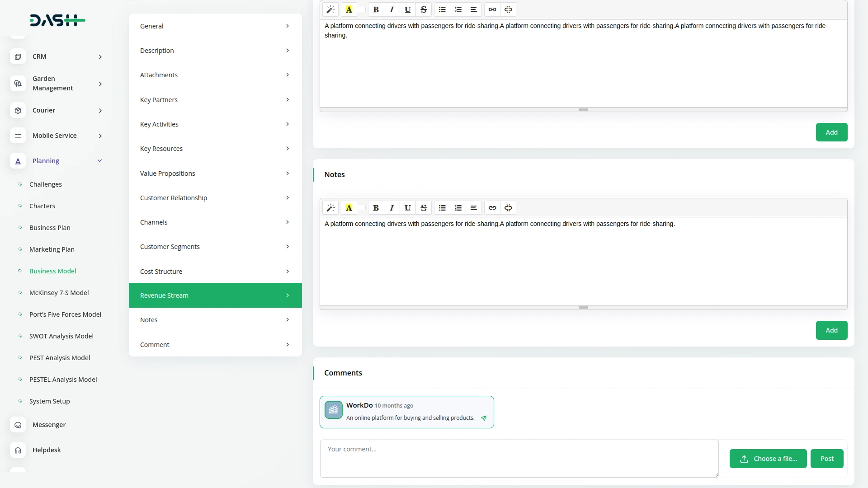Post the comment with Post button
868x488 pixels.
tap(826, 459)
